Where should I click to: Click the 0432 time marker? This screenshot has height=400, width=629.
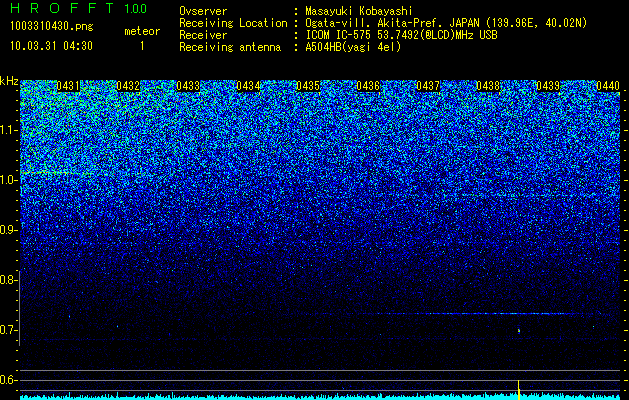(x=128, y=86)
